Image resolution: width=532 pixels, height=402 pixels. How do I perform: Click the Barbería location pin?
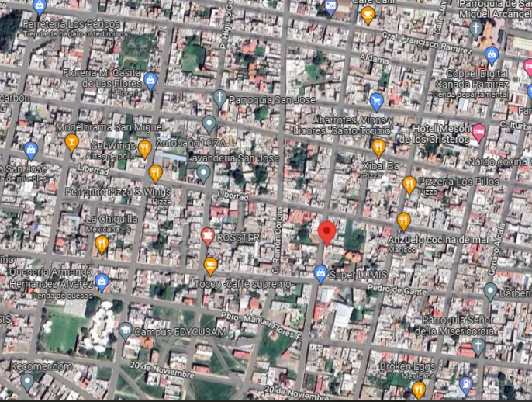tap(490, 292)
